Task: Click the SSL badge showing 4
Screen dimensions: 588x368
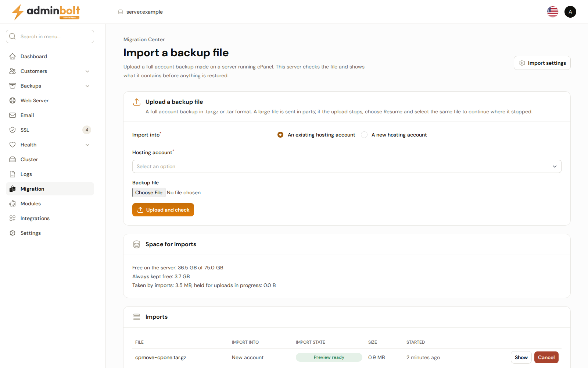Action: pyautogui.click(x=87, y=130)
